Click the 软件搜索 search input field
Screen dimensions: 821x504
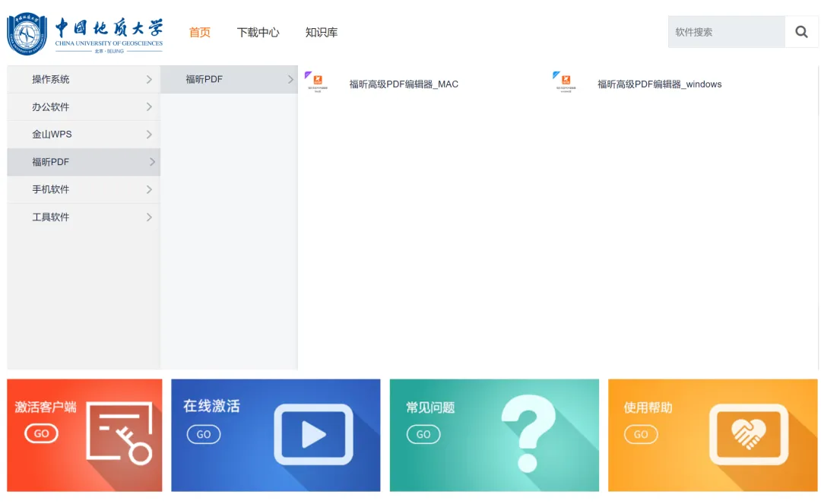[x=726, y=32]
